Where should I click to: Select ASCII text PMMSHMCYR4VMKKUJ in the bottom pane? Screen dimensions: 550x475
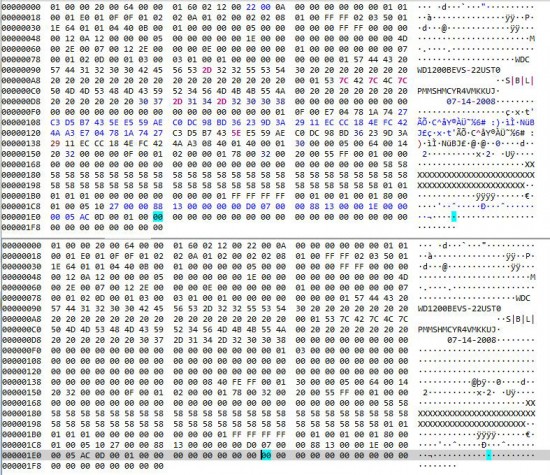tap(457, 329)
